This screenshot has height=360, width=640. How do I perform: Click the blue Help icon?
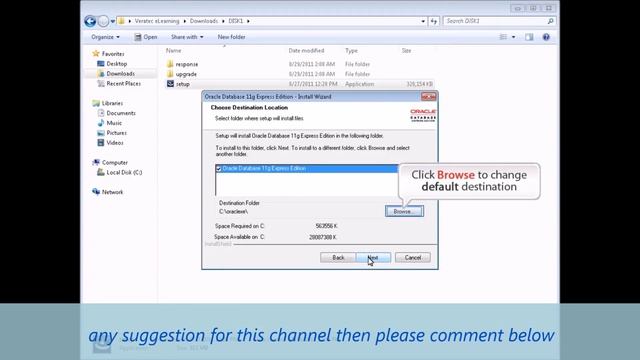[x=546, y=37]
